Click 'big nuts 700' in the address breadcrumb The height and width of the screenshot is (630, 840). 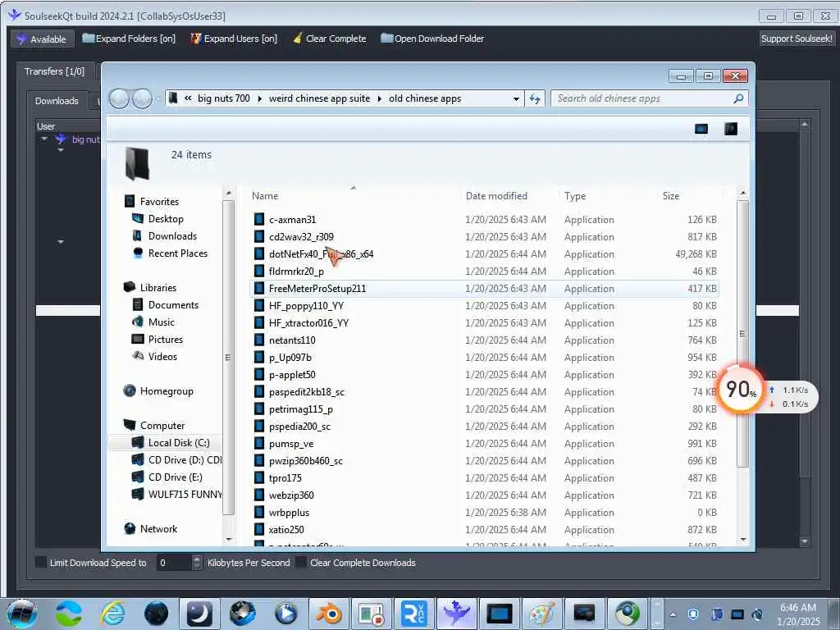[223, 98]
